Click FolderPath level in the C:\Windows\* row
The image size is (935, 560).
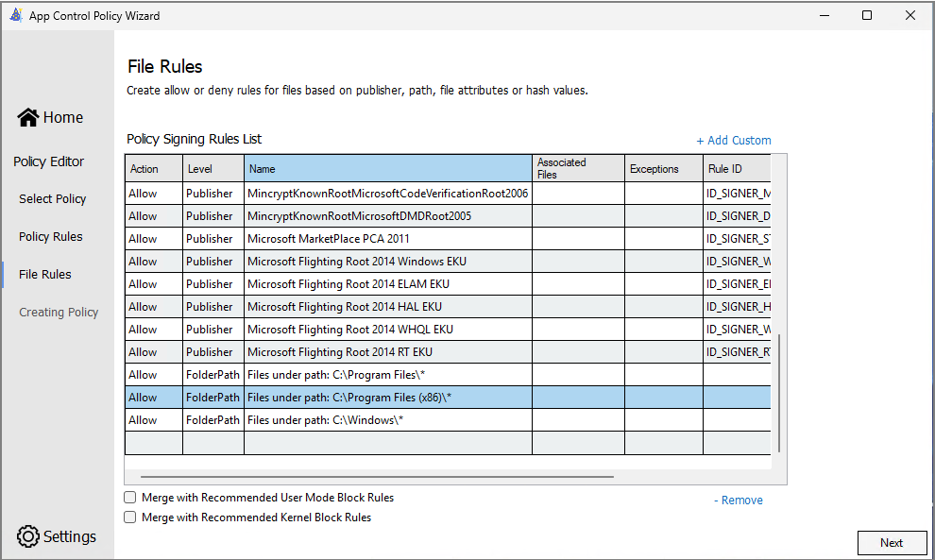pyautogui.click(x=213, y=420)
